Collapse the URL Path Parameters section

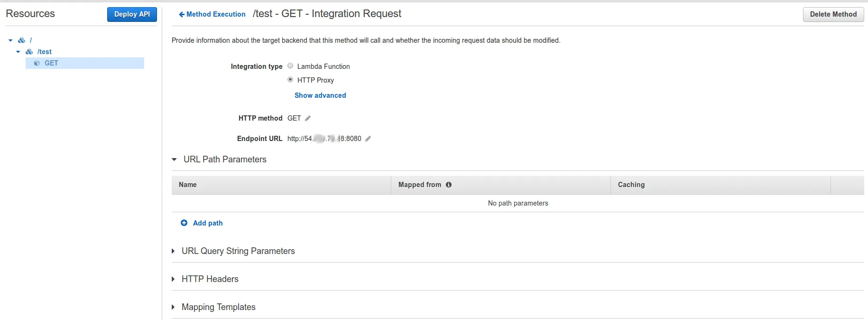point(174,160)
